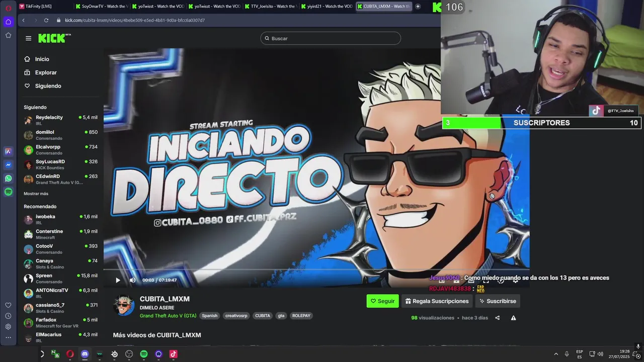Select the creativosrp tag

(x=236, y=316)
